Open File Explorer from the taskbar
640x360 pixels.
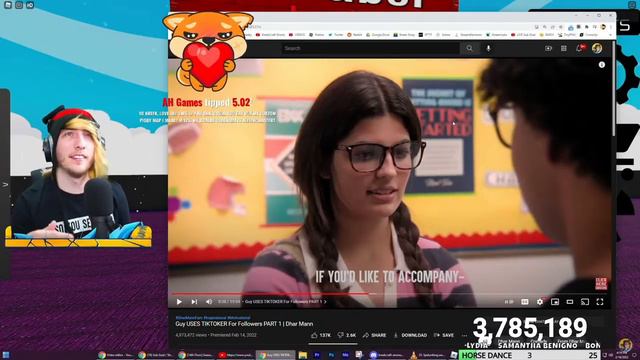pos(302,355)
